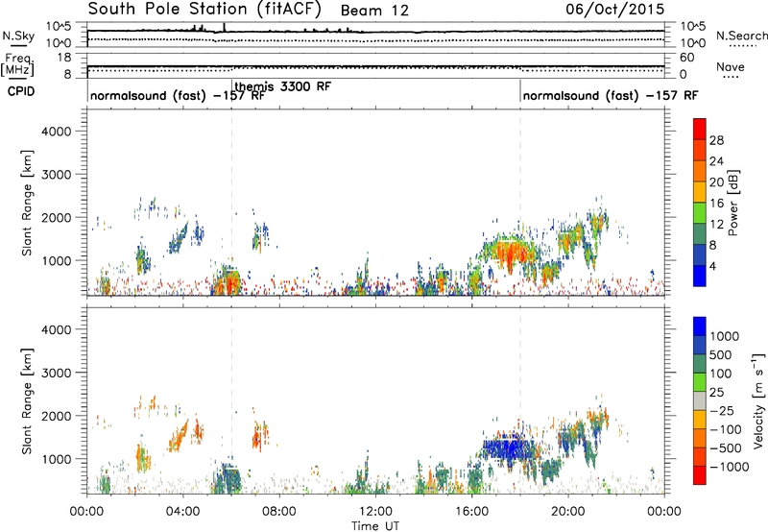Click the '28' value on the power colorbar
Image resolution: width=768 pixels, height=532 pixels.
[716, 140]
